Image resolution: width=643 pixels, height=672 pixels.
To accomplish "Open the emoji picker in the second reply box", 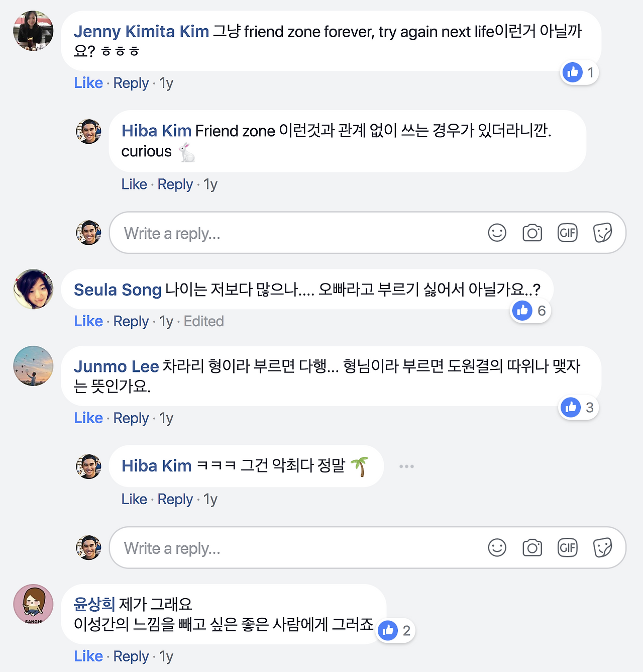I will tap(497, 548).
